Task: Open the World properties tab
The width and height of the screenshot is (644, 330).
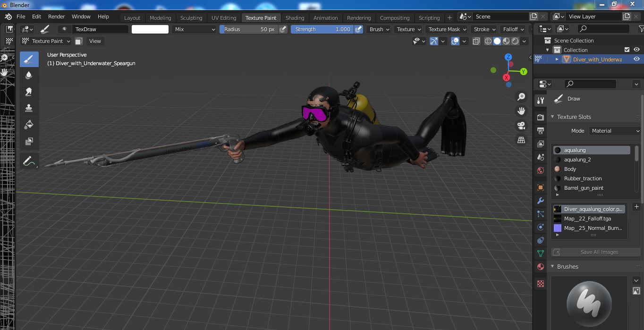Action: [541, 170]
